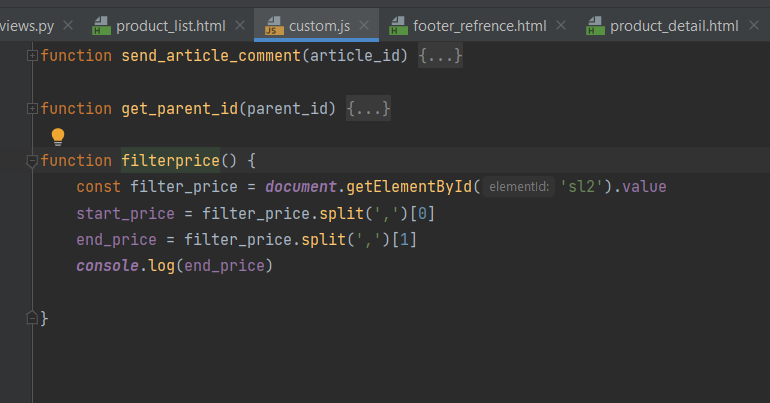Image resolution: width=770 pixels, height=403 pixels.
Task: Click the custom.js JavaScript file icon
Action: click(x=273, y=25)
